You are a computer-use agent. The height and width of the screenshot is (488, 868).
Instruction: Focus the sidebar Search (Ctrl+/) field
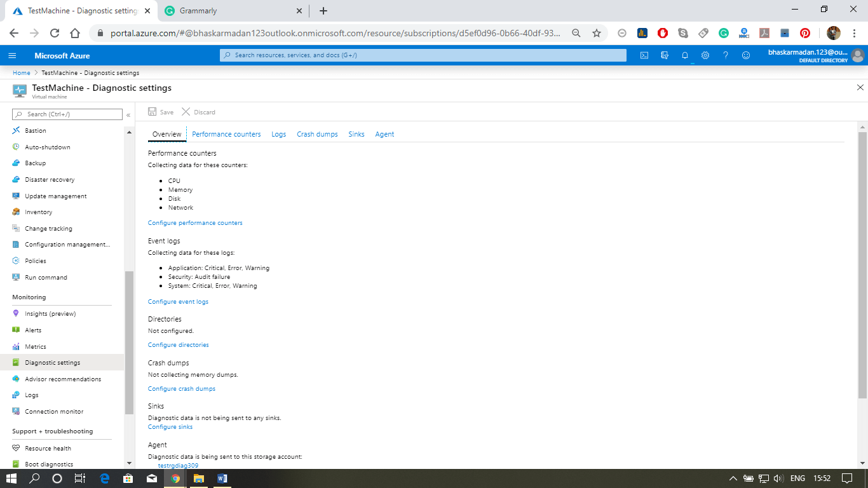pos(67,114)
